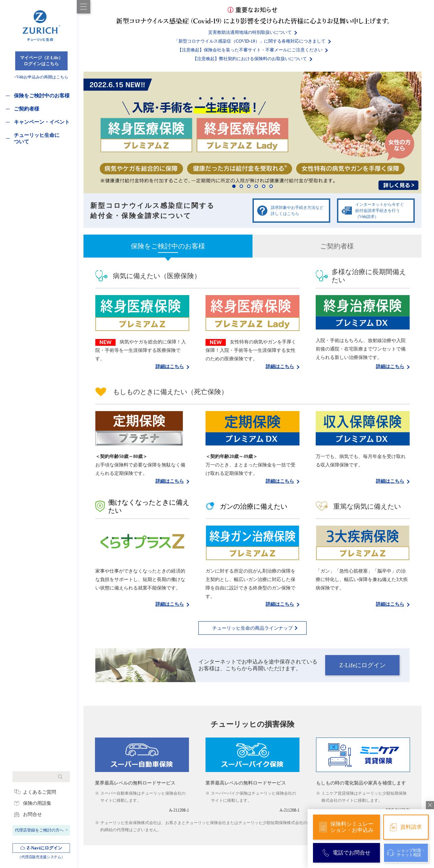Open 災害救助法適用地域の特別取扱い notice
Viewport: 434px width, 868px height.
(252, 32)
